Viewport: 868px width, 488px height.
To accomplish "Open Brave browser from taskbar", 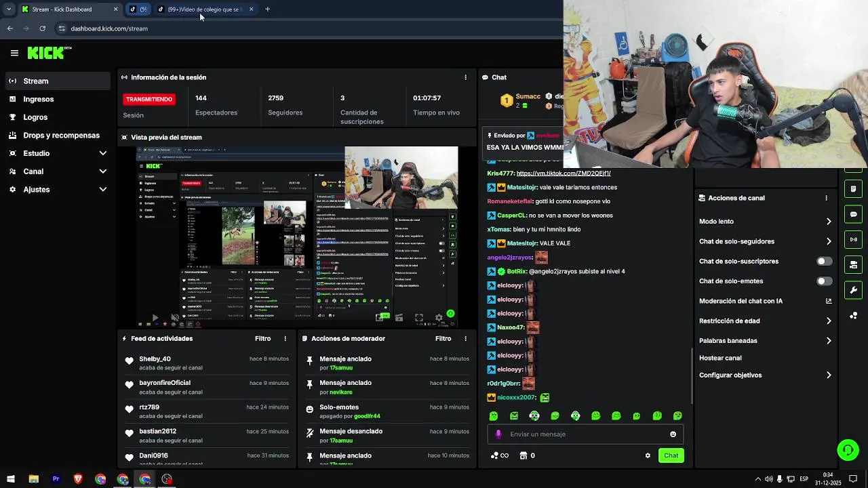I will [78, 479].
